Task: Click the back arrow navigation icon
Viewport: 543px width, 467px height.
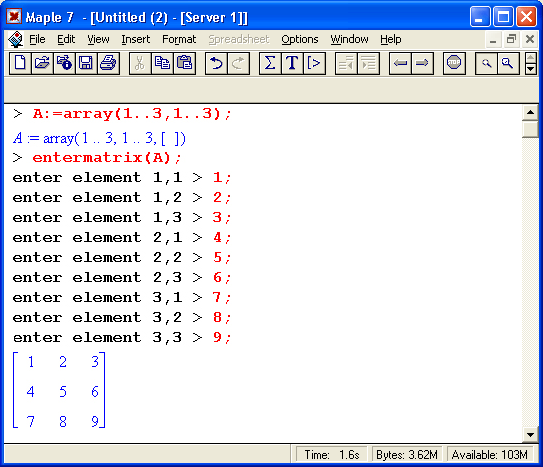Action: pyautogui.click(x=400, y=63)
